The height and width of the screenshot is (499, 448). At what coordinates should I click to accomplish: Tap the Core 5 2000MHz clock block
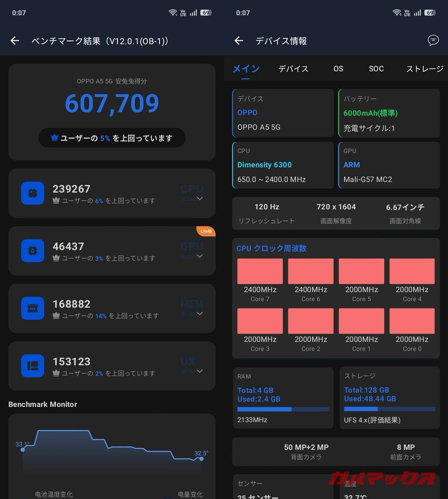point(362,271)
